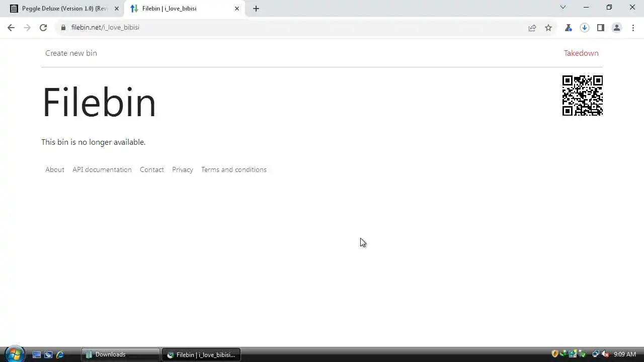
Task: Click Show Desktop quick launch icon
Action: pos(37,354)
